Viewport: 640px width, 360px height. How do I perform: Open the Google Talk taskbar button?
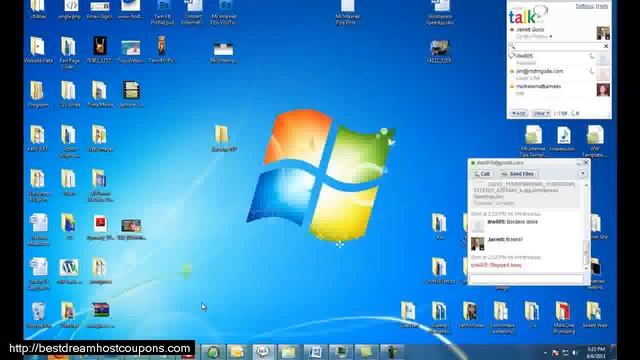pos(263,352)
